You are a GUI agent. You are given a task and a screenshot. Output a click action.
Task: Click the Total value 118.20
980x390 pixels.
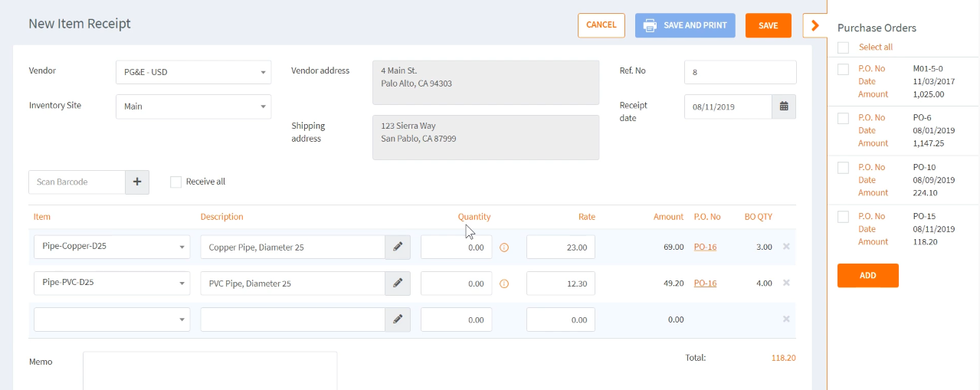tap(784, 358)
